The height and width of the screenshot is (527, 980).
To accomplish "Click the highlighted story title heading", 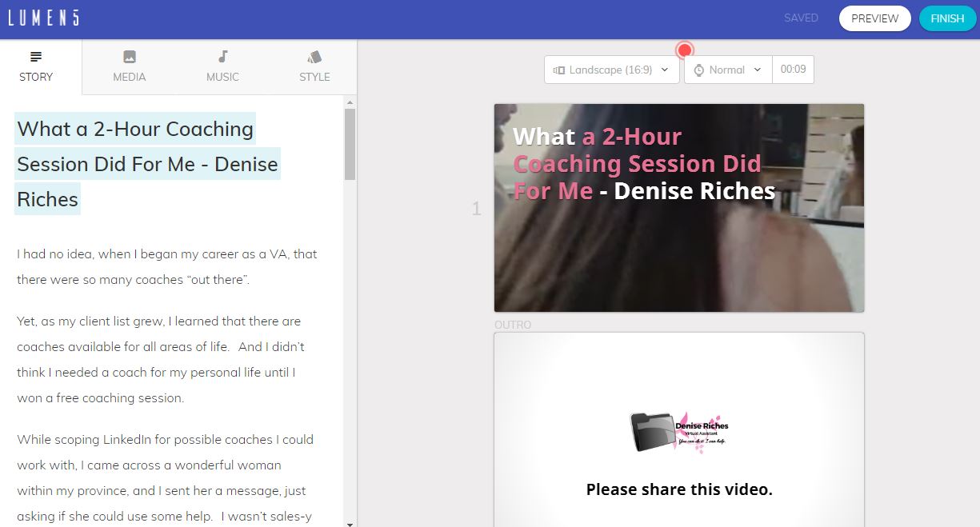I will 148,164.
